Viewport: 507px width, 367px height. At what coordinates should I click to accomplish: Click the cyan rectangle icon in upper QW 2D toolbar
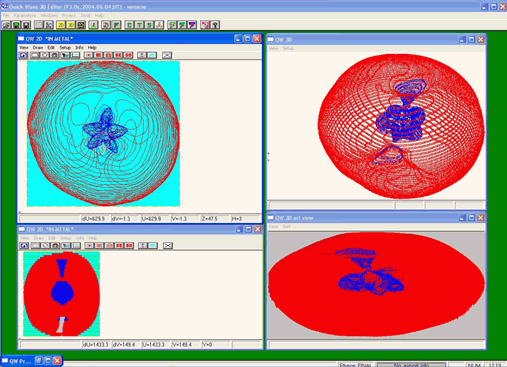pyautogui.click(x=152, y=55)
